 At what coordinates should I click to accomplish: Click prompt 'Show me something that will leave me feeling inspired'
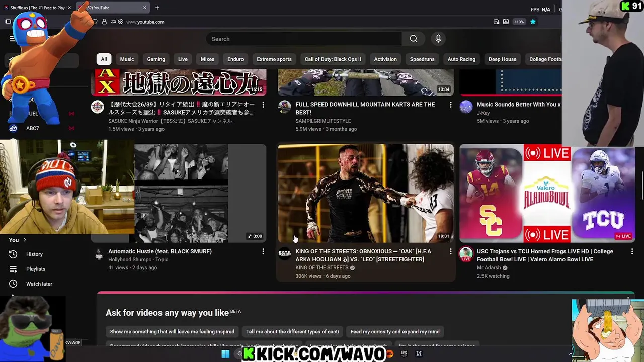pyautogui.click(x=172, y=332)
